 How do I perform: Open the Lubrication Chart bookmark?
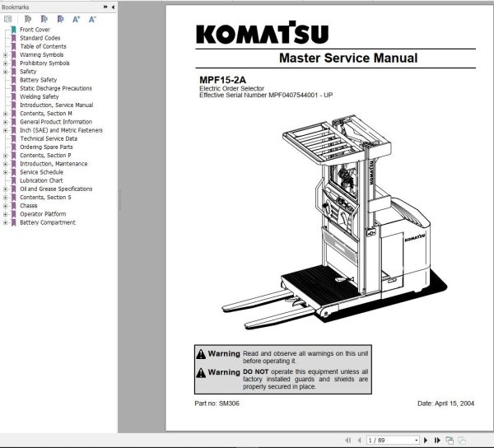[41, 180]
